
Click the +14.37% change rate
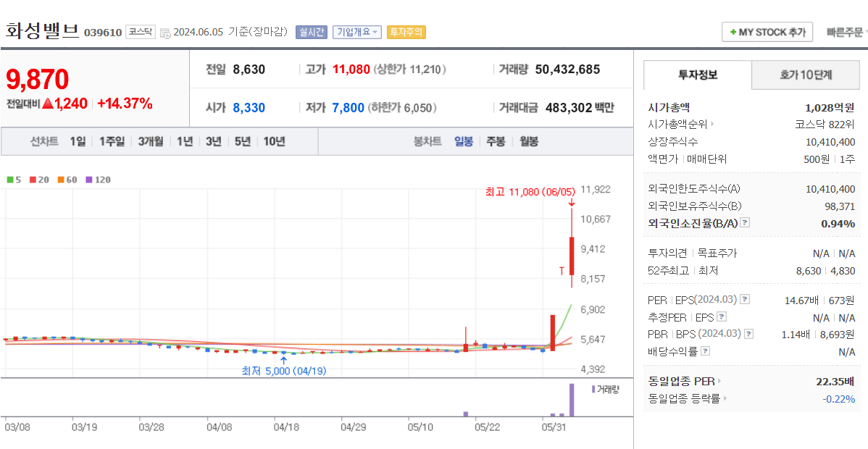125,103
